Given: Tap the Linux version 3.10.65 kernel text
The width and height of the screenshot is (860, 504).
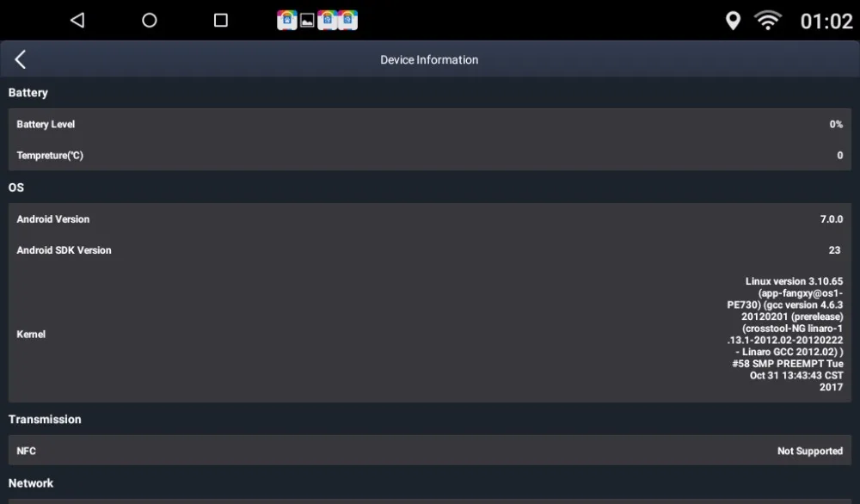Looking at the screenshot, I should pos(785,334).
